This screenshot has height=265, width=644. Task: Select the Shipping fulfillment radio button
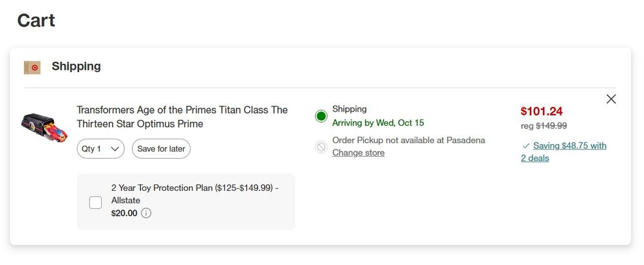point(321,116)
